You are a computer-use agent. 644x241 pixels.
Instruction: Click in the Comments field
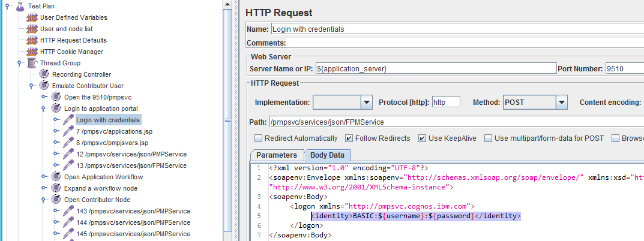pyautogui.click(x=465, y=43)
